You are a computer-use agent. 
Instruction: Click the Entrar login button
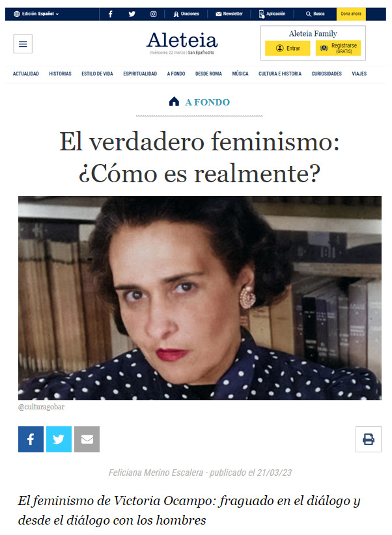[x=288, y=48]
